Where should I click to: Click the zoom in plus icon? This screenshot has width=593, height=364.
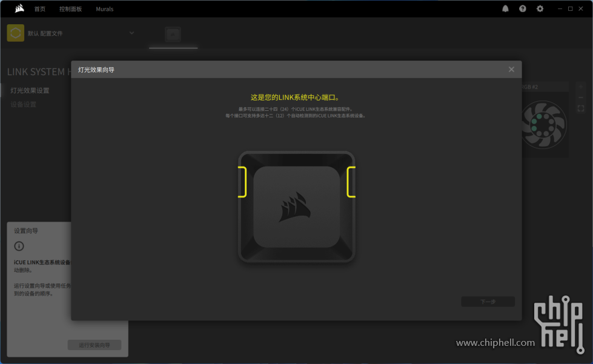coord(581,87)
